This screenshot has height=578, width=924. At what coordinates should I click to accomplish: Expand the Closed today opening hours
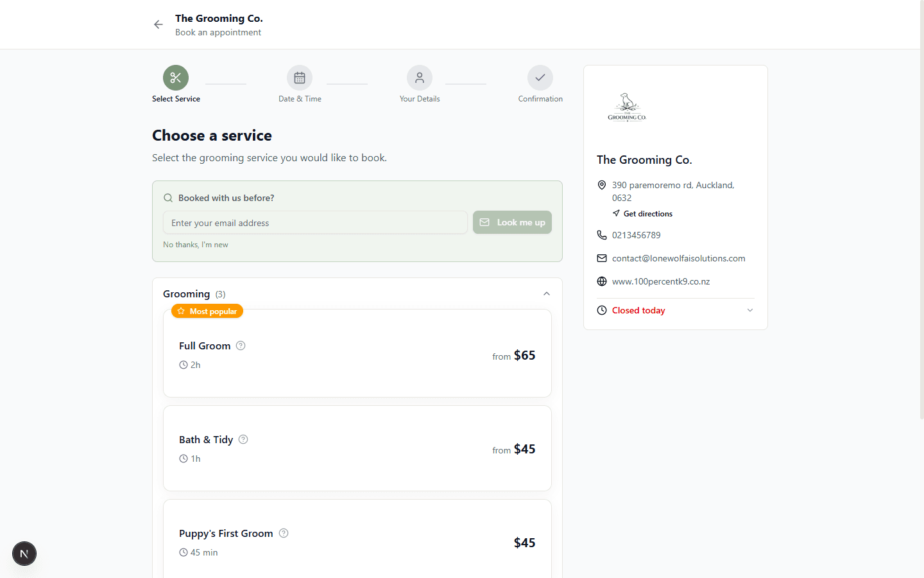[x=749, y=310]
